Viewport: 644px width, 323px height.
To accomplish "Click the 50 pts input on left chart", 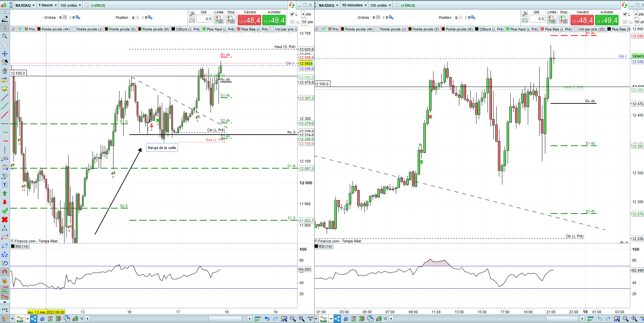I will [304, 22].
